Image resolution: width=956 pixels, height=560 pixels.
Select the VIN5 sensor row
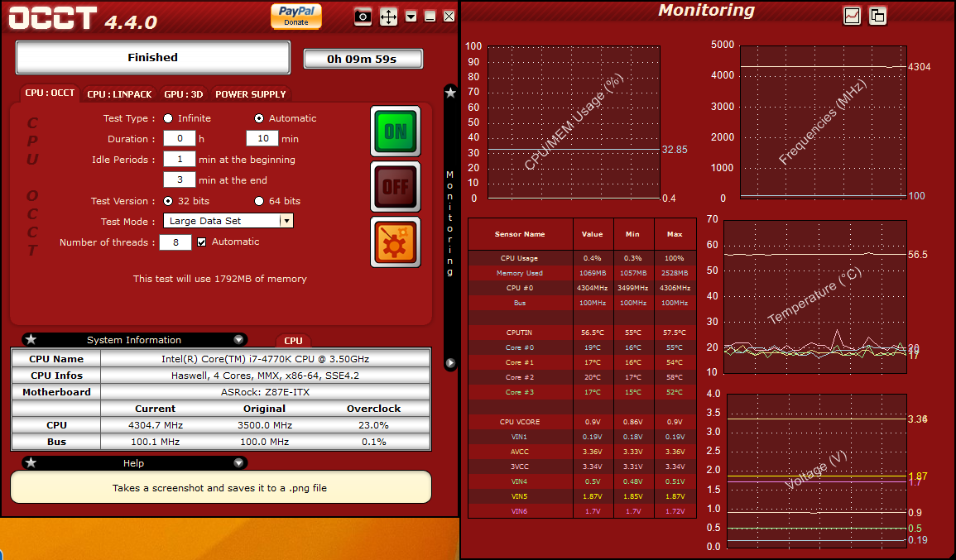[582, 496]
